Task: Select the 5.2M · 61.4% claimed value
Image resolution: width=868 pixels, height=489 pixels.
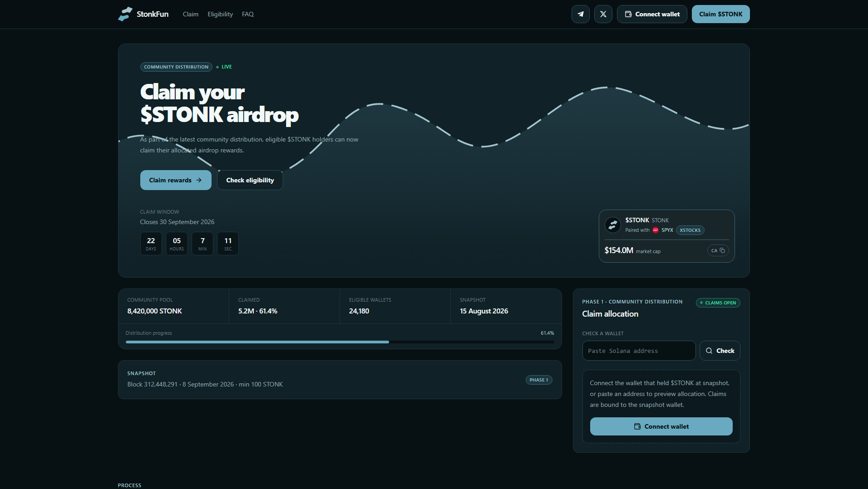Action: point(257,311)
